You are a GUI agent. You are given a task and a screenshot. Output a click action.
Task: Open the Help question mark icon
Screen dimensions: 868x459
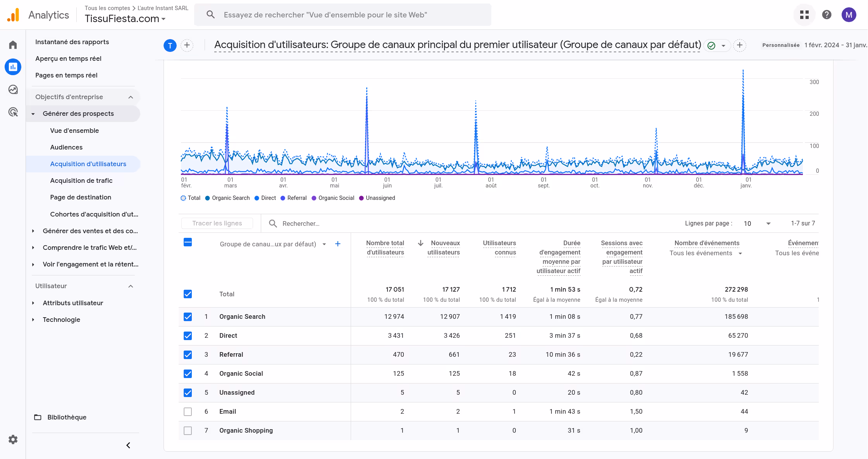point(827,15)
